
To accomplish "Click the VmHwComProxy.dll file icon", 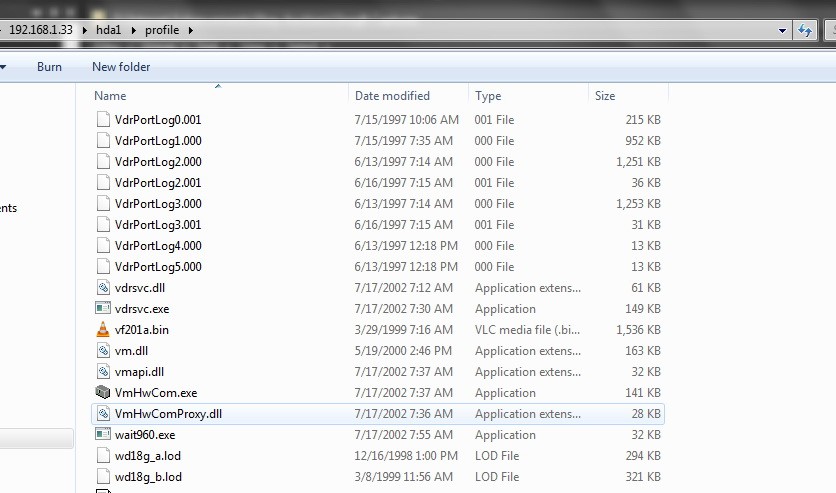I will point(103,414).
